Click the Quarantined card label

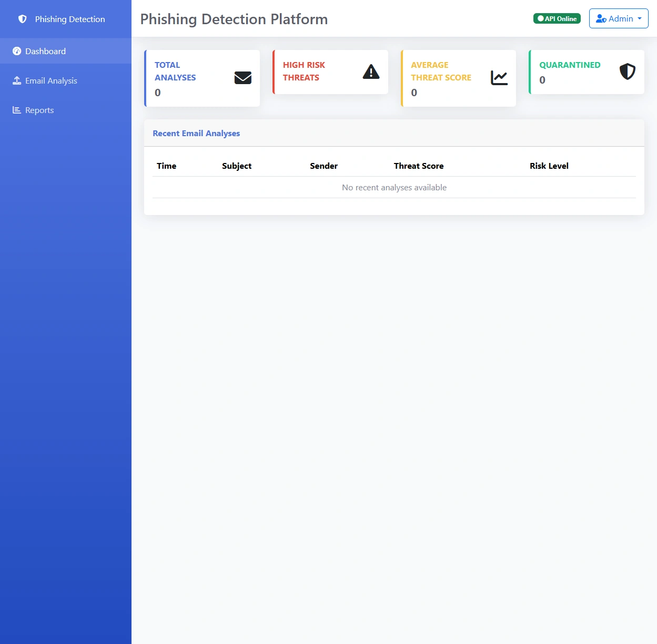coord(570,65)
